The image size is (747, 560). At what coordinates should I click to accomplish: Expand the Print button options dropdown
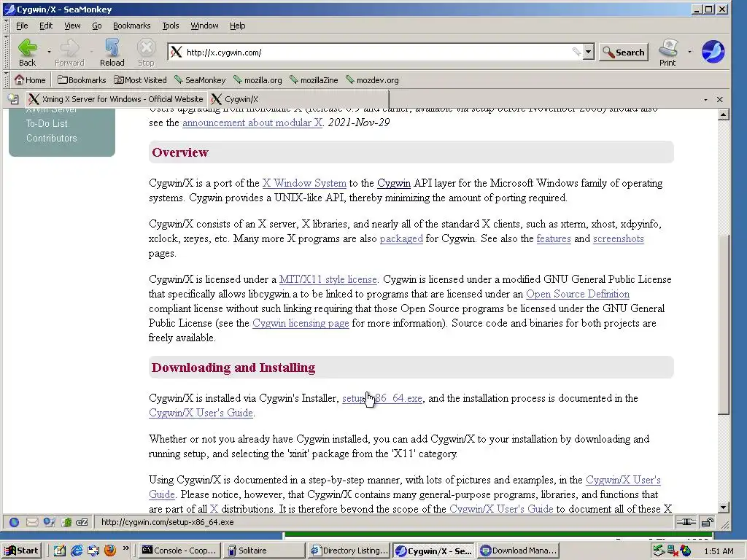pyautogui.click(x=689, y=52)
